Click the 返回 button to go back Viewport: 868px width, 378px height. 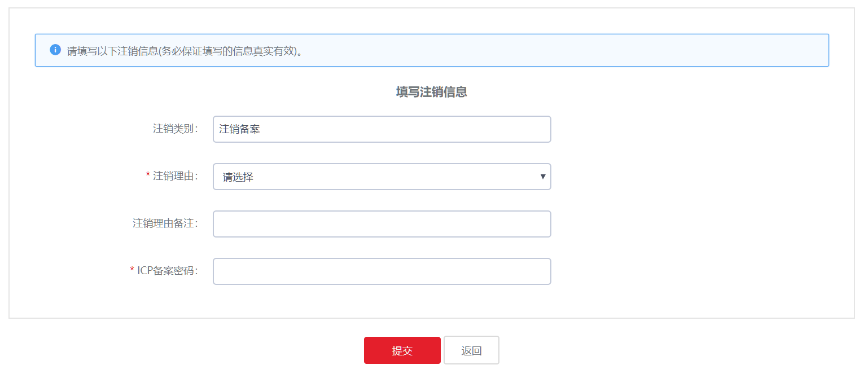tap(471, 350)
